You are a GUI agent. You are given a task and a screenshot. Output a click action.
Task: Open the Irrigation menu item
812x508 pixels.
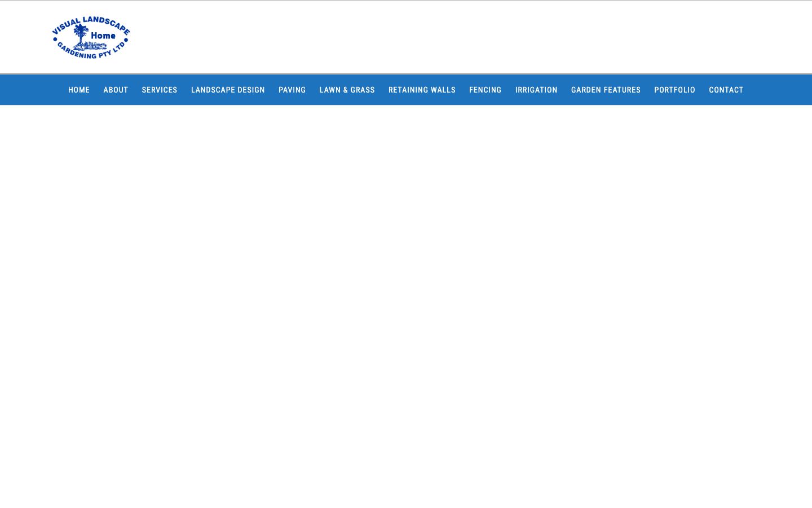pos(536,90)
